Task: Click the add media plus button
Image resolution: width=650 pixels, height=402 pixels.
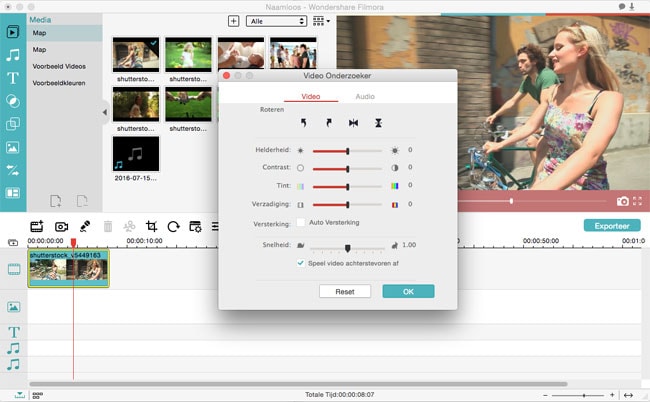Action: [233, 21]
